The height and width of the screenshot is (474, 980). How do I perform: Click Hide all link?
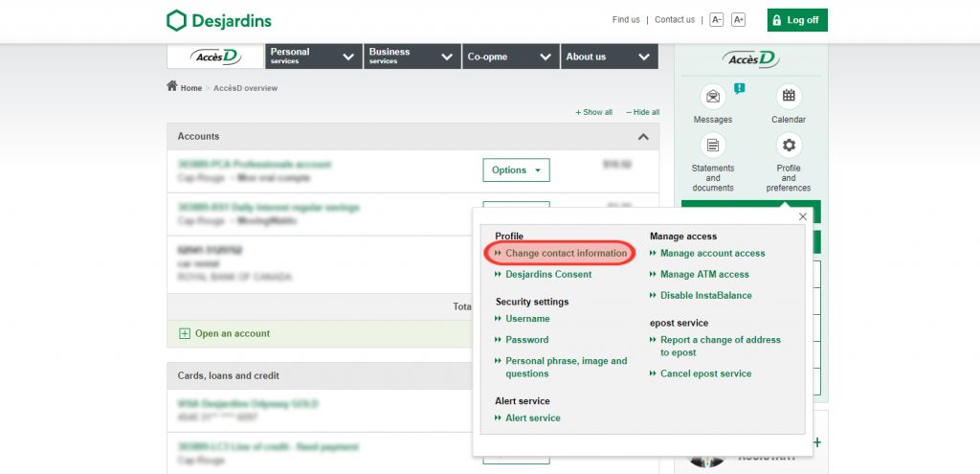point(642,113)
